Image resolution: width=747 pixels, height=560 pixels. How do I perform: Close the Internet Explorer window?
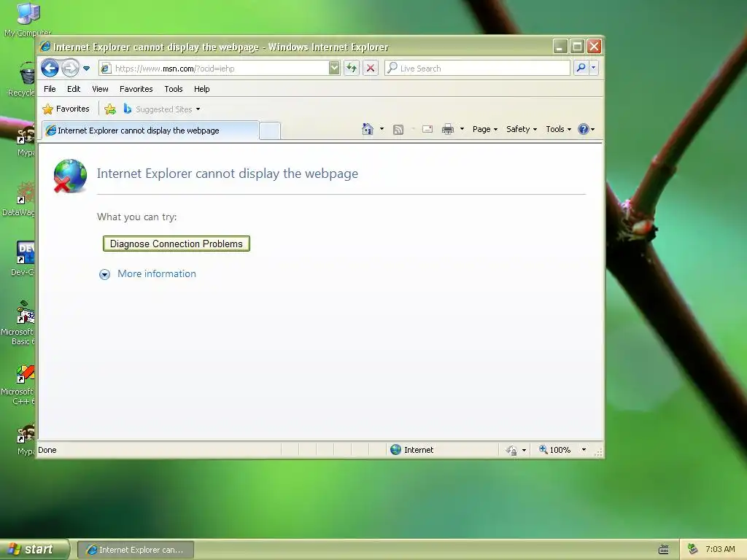(x=594, y=47)
